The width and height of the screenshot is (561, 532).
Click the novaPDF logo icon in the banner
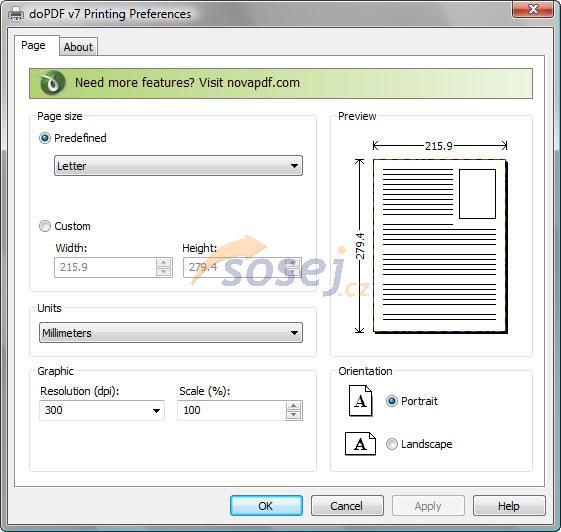53,83
